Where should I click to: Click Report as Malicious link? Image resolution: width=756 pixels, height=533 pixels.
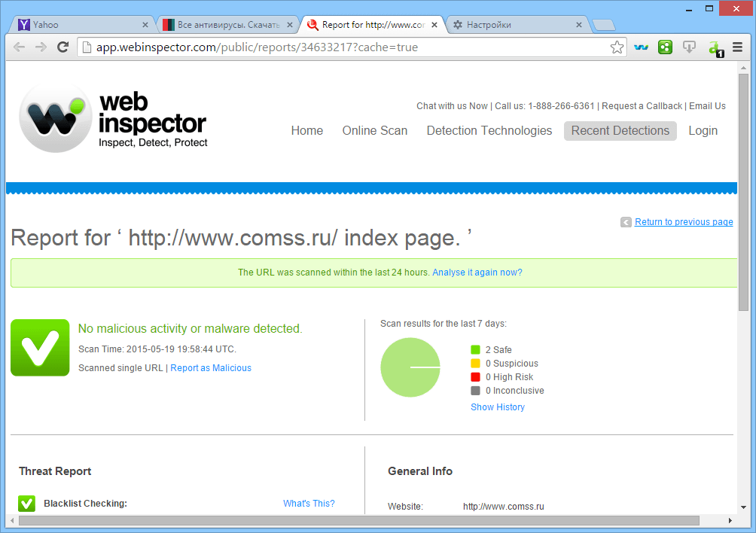[211, 367]
